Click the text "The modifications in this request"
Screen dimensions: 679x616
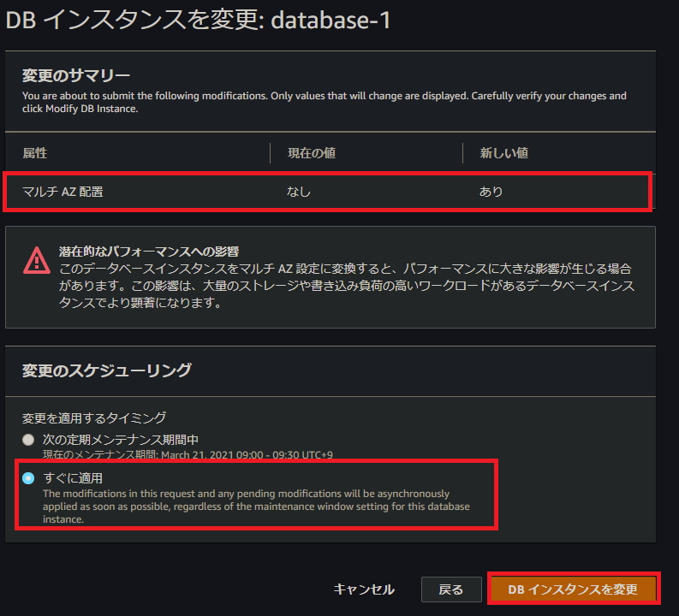click(x=118, y=494)
